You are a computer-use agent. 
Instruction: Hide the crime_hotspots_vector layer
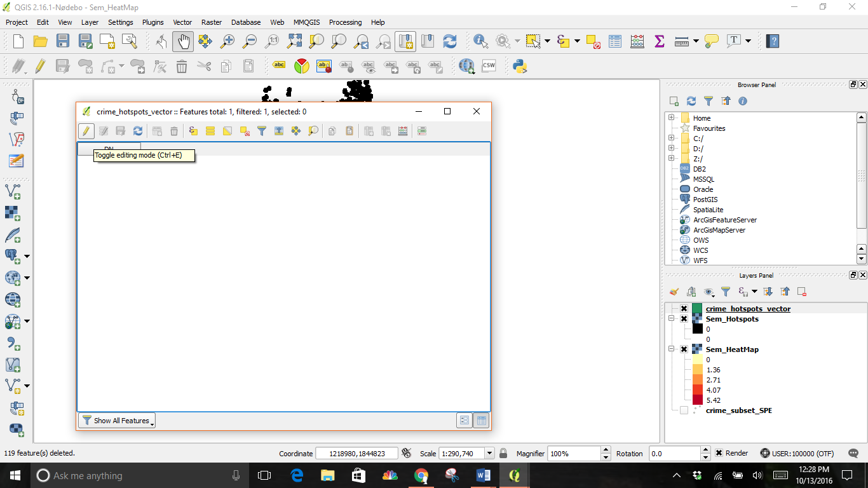pyautogui.click(x=684, y=309)
